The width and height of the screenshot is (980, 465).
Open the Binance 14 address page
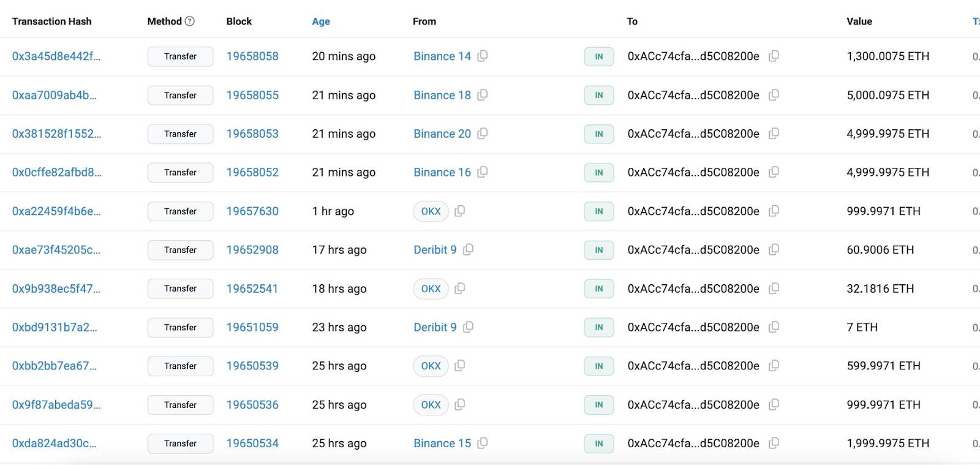coord(442,56)
